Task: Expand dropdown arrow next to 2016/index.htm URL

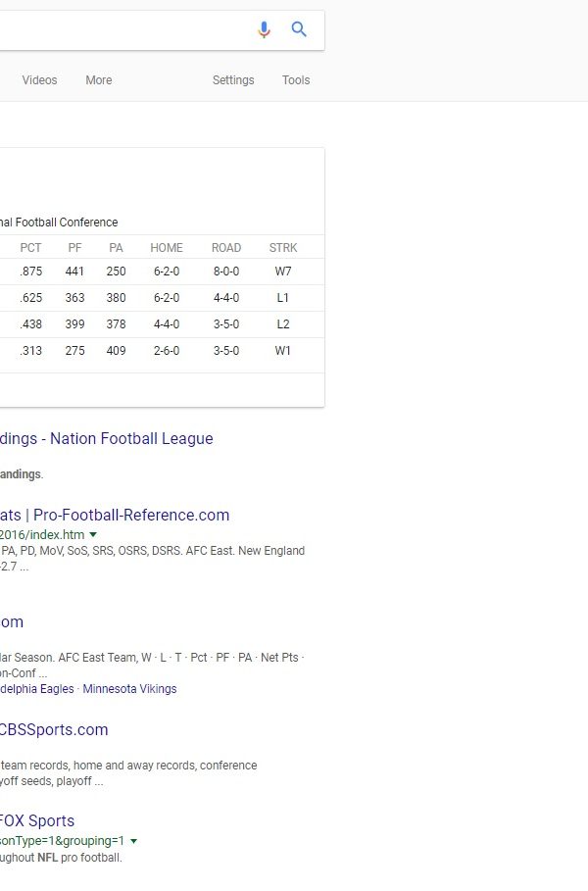Action: click(93, 535)
